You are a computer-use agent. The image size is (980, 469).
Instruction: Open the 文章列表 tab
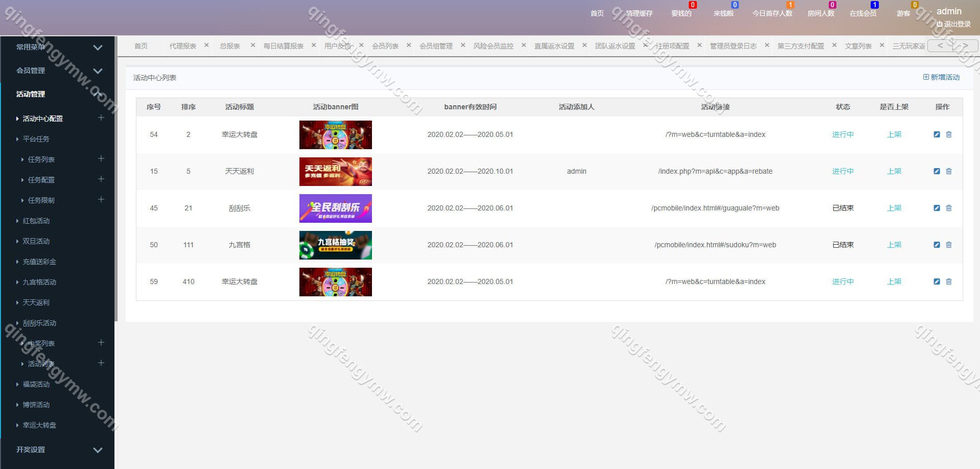[x=858, y=46]
